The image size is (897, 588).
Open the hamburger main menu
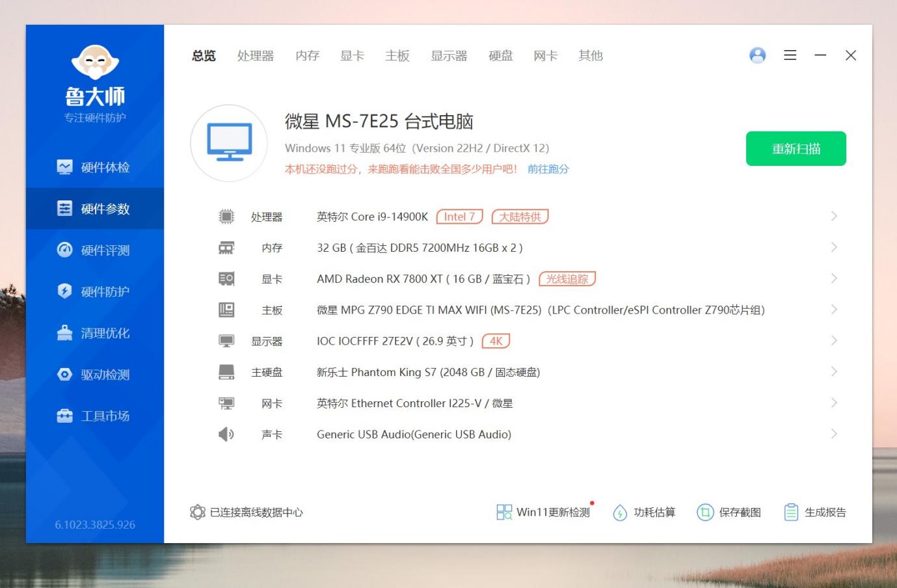[x=790, y=55]
